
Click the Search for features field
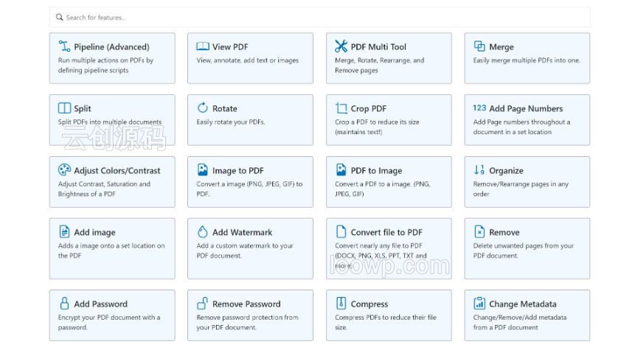[x=319, y=18]
